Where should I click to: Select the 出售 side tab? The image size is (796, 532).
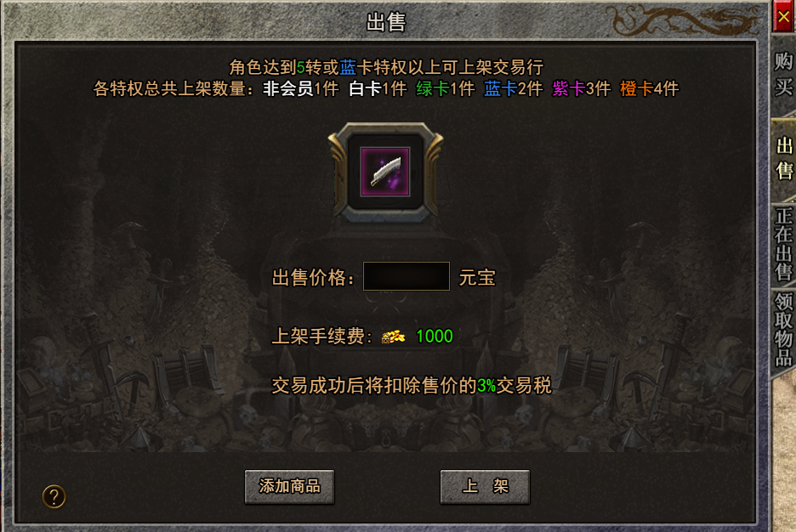pos(784,159)
